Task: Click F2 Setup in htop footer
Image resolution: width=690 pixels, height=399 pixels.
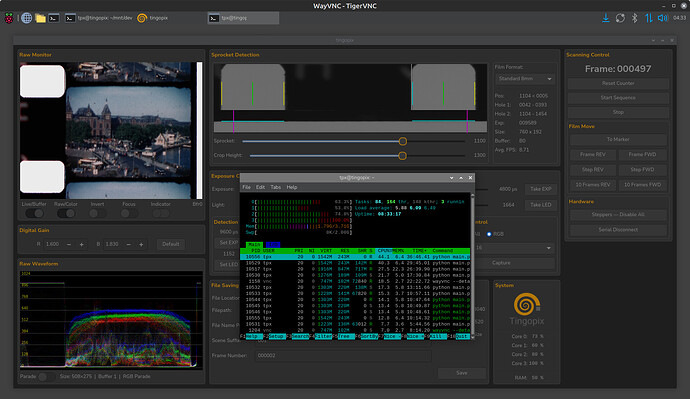Action: (277, 337)
